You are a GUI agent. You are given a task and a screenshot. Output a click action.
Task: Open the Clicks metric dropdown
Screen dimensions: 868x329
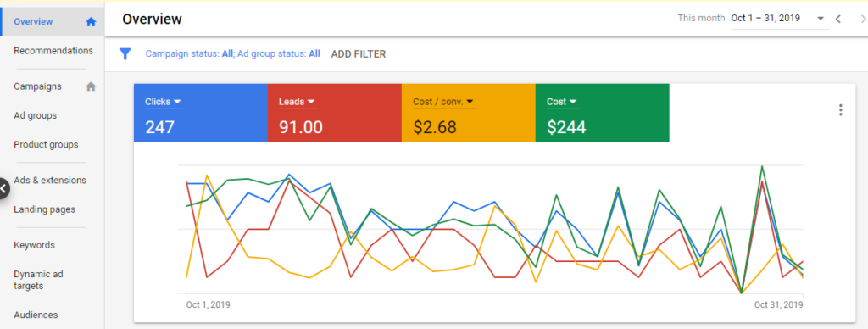click(164, 102)
